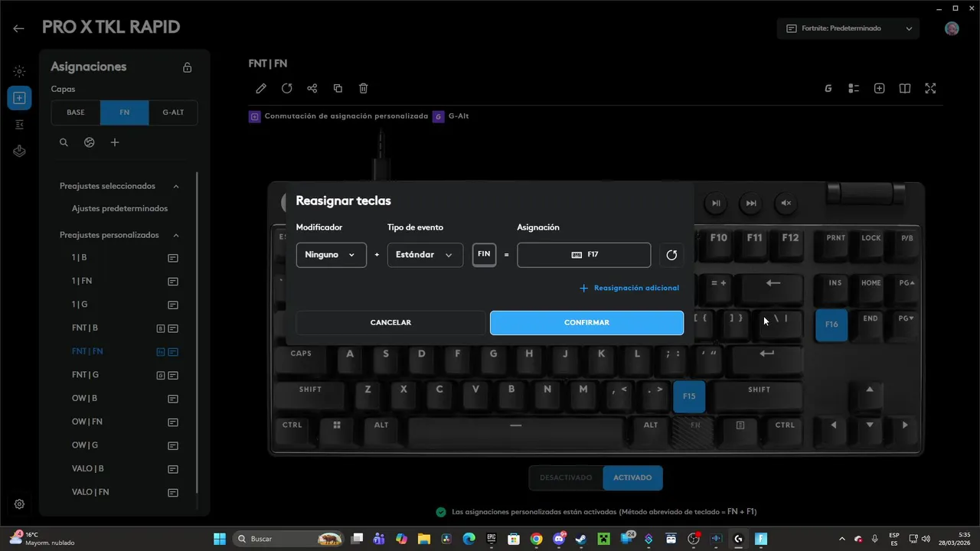Click the blue F15 key on keyboard
The width and height of the screenshot is (980, 551).
pos(689,396)
